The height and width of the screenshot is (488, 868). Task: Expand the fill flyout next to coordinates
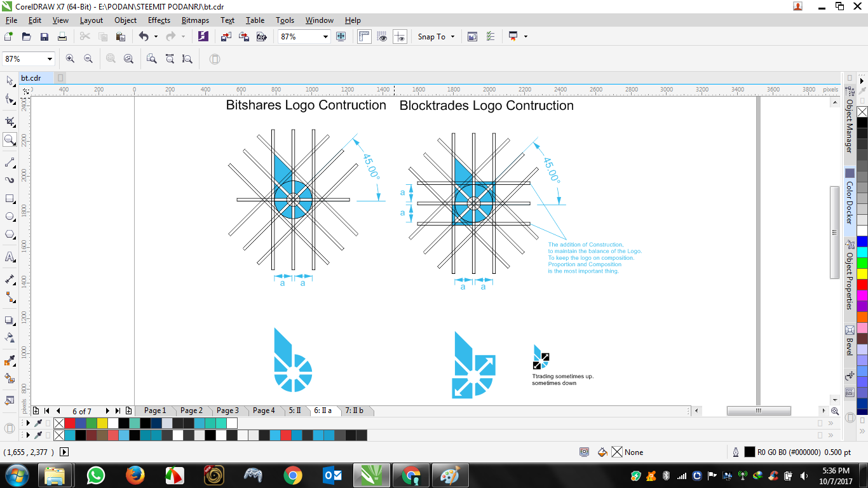pos(64,452)
